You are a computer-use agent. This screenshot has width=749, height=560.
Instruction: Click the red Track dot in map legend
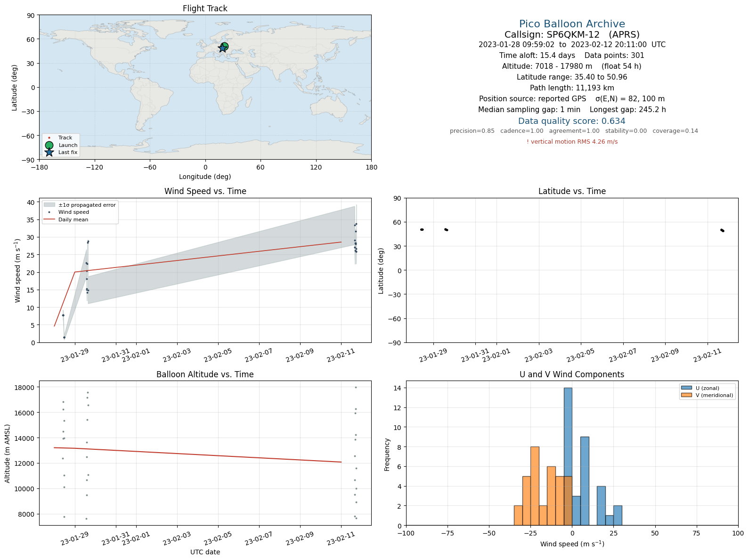pyautogui.click(x=49, y=138)
